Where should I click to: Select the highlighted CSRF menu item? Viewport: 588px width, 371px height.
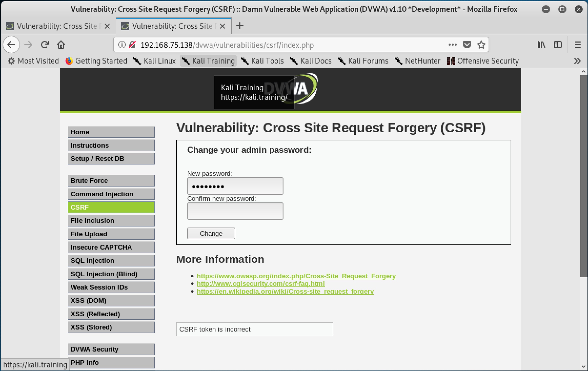(x=111, y=207)
